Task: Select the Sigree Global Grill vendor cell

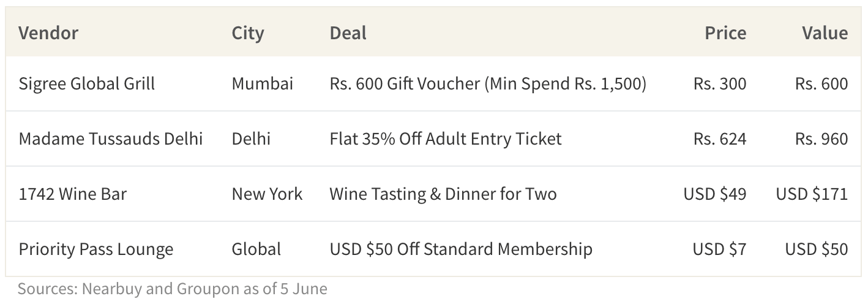Action: pos(87,83)
